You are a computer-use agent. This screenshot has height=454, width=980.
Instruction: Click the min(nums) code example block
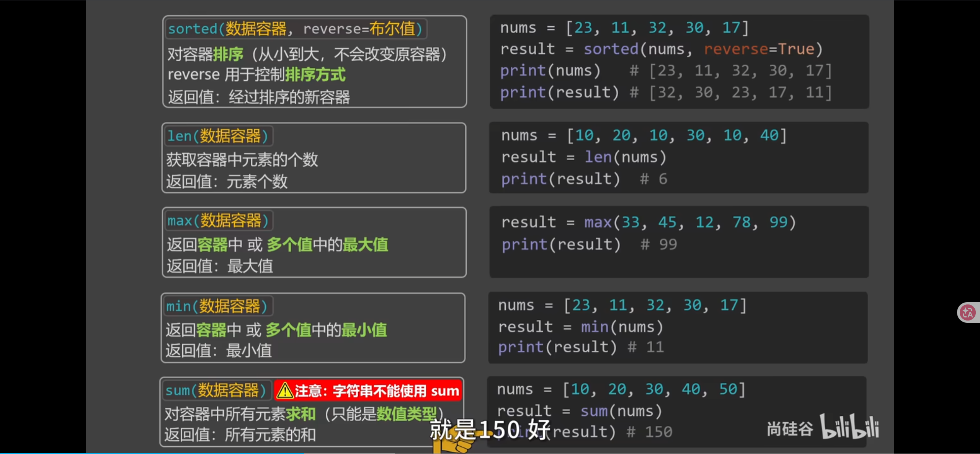pos(677,327)
